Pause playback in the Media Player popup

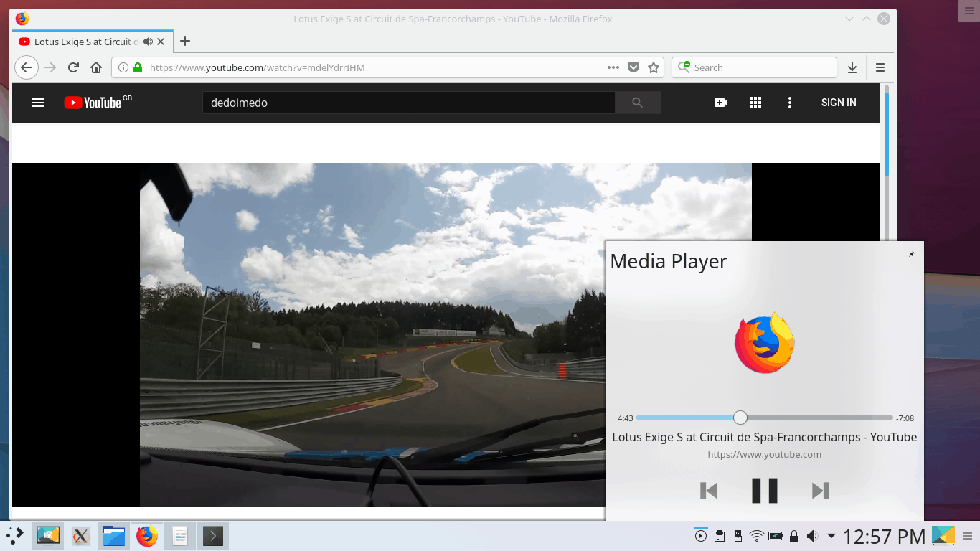765,491
